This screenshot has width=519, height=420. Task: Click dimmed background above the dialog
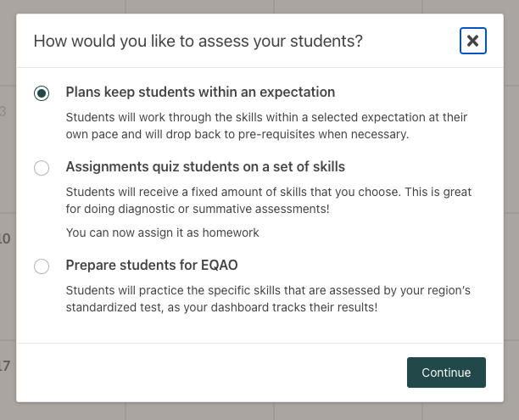[x=254, y=7]
